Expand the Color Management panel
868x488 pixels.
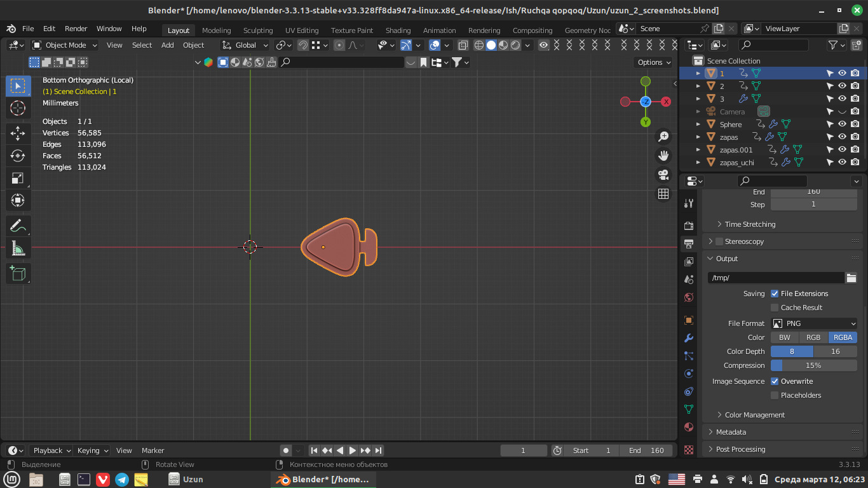click(754, 415)
